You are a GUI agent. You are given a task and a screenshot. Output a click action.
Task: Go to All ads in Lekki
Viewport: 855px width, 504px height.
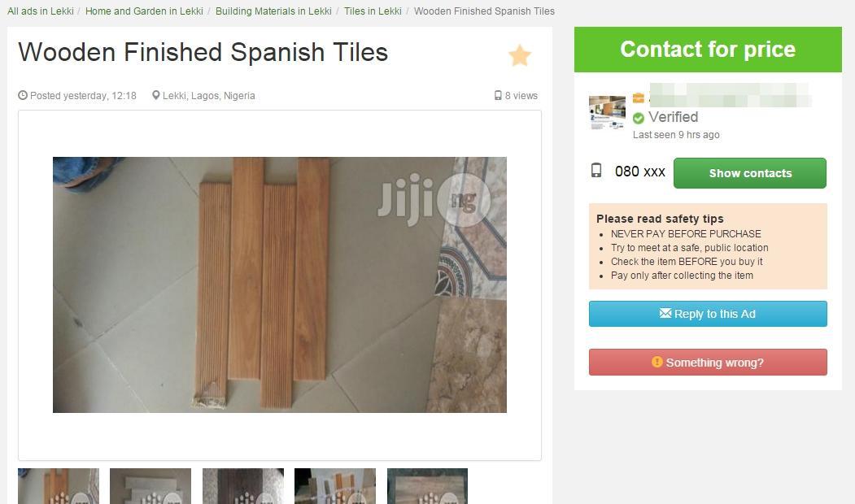click(x=41, y=11)
